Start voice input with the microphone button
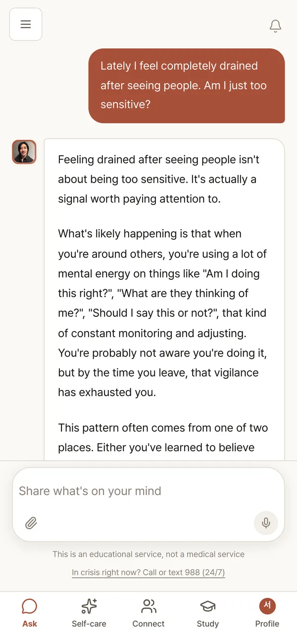The width and height of the screenshot is (297, 644). pos(266,523)
